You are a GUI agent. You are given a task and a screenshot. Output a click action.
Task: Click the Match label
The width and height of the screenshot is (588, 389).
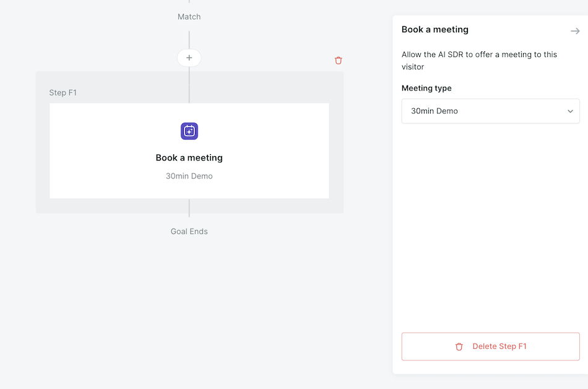189,17
